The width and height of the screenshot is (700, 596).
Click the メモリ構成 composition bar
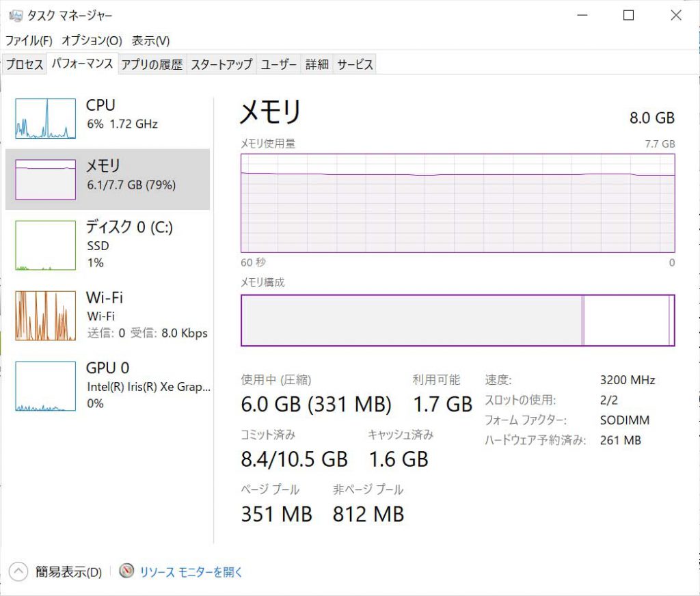click(x=457, y=320)
